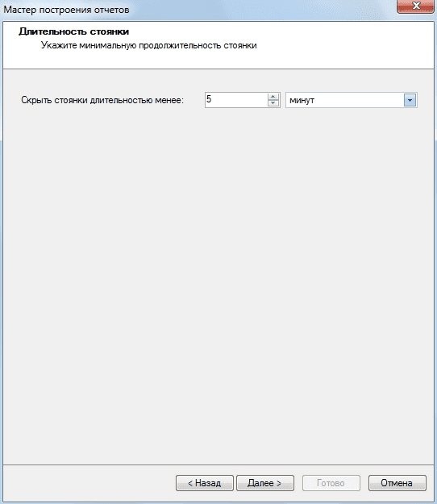Click the digit 5 in the spinner box
Image resolution: width=437 pixels, height=504 pixels.
tap(209, 99)
